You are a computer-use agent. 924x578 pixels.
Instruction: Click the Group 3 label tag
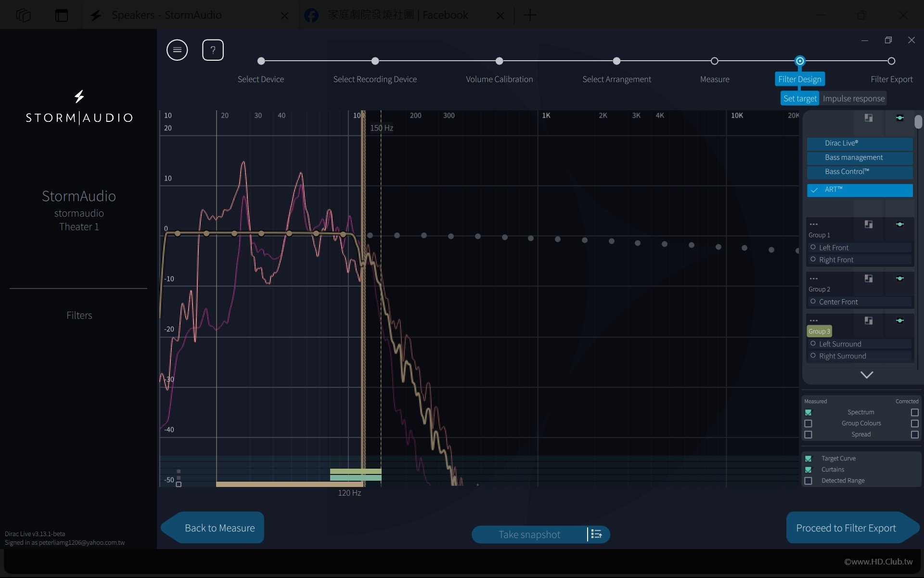[x=819, y=331]
